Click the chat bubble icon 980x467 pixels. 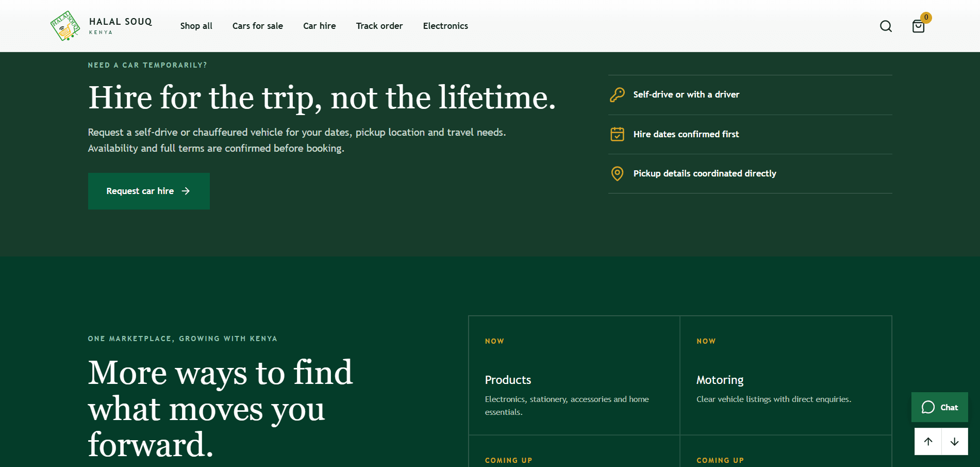coord(928,407)
